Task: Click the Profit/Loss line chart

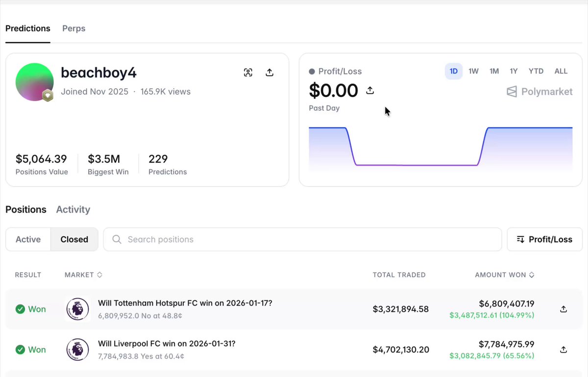Action: coord(441,149)
